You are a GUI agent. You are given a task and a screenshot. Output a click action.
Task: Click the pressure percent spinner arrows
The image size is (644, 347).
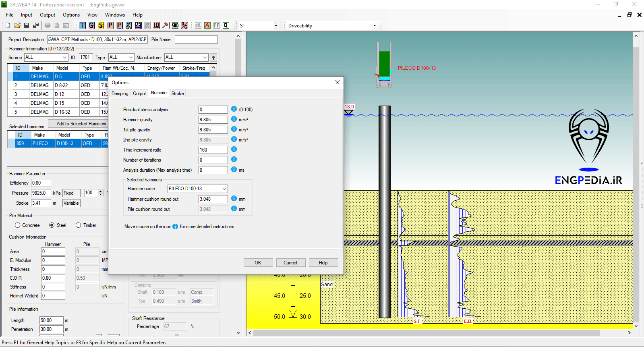pos(101,193)
